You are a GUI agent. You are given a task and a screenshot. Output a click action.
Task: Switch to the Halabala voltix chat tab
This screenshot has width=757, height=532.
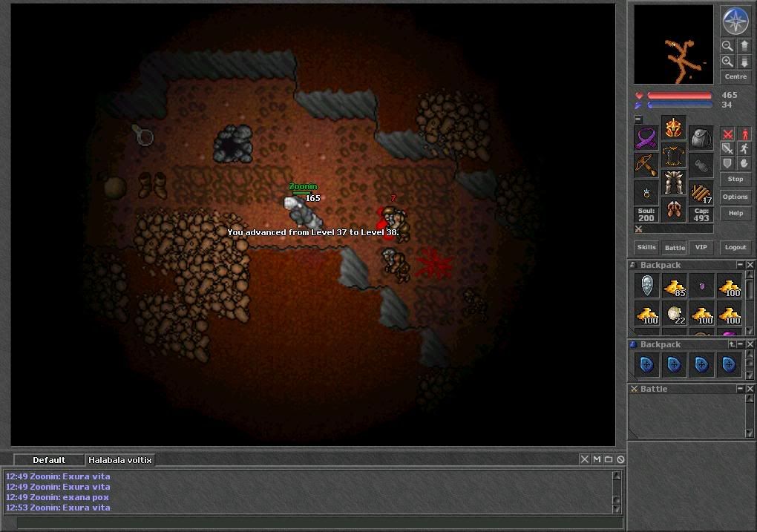pyautogui.click(x=119, y=460)
